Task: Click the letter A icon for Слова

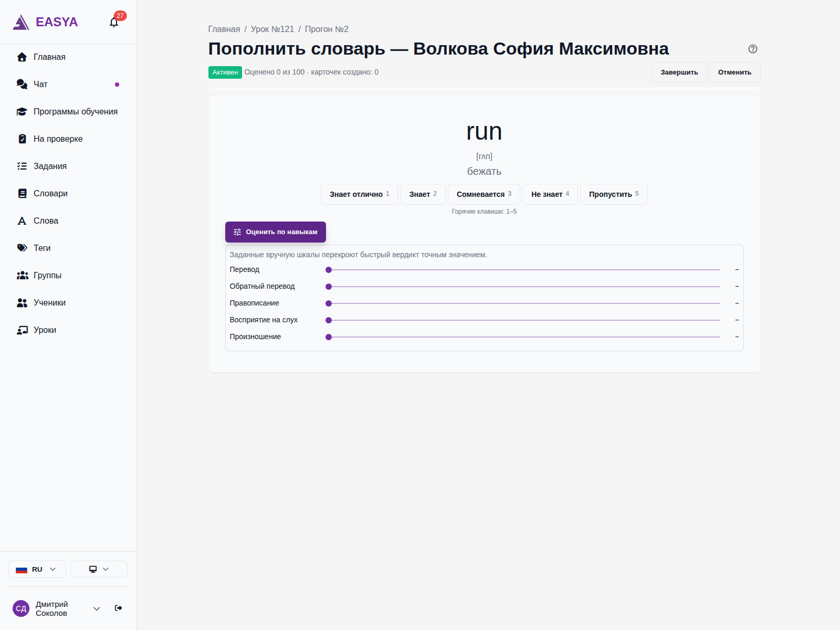Action: coord(22,220)
